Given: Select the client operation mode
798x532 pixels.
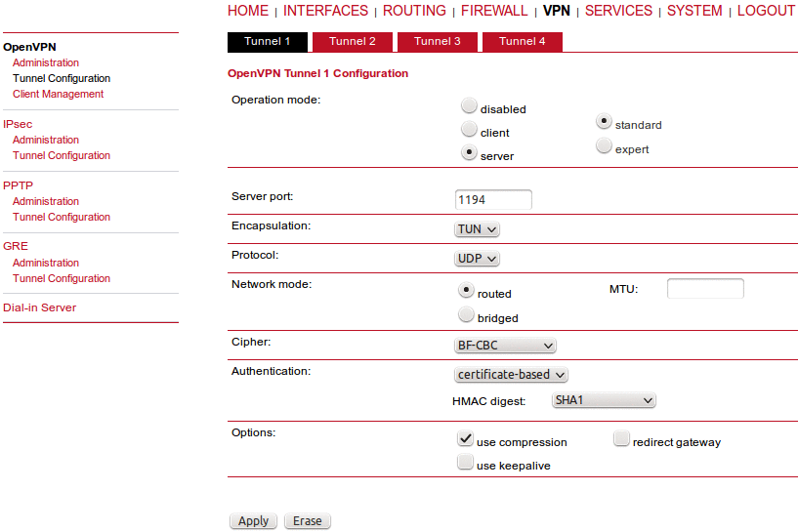Looking at the screenshot, I should click(469, 129).
